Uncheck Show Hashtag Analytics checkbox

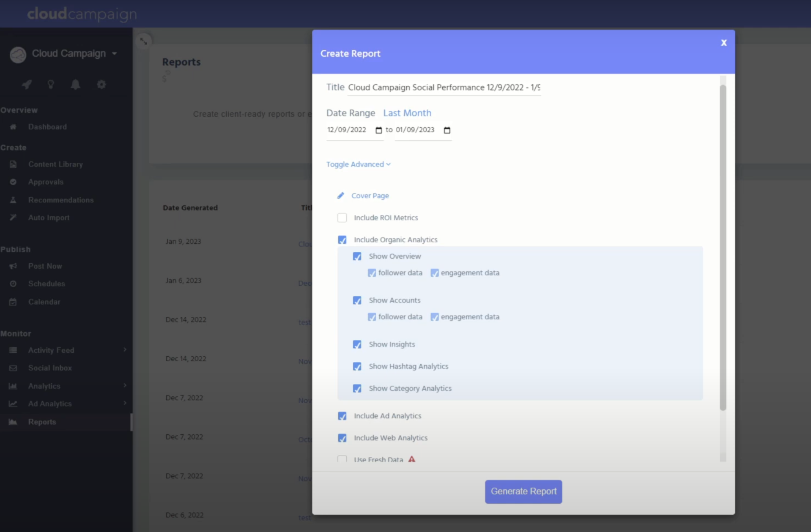coord(357,366)
